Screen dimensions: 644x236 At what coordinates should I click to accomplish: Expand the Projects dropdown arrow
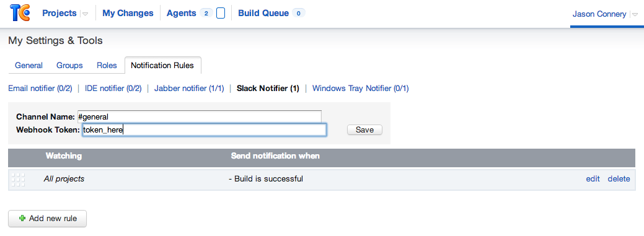[86, 14]
